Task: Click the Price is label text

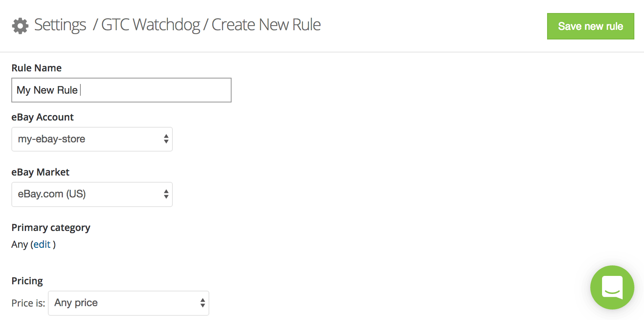Action: [28, 303]
